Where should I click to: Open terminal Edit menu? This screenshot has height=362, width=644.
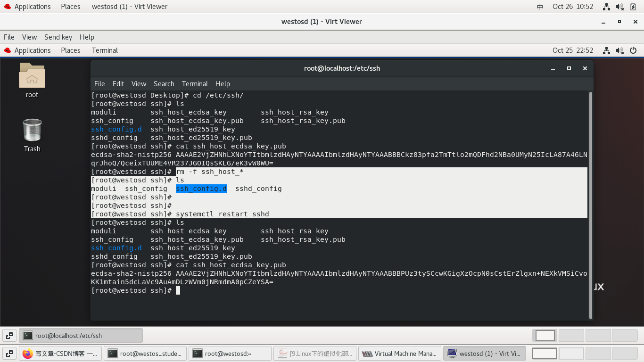[x=118, y=84]
